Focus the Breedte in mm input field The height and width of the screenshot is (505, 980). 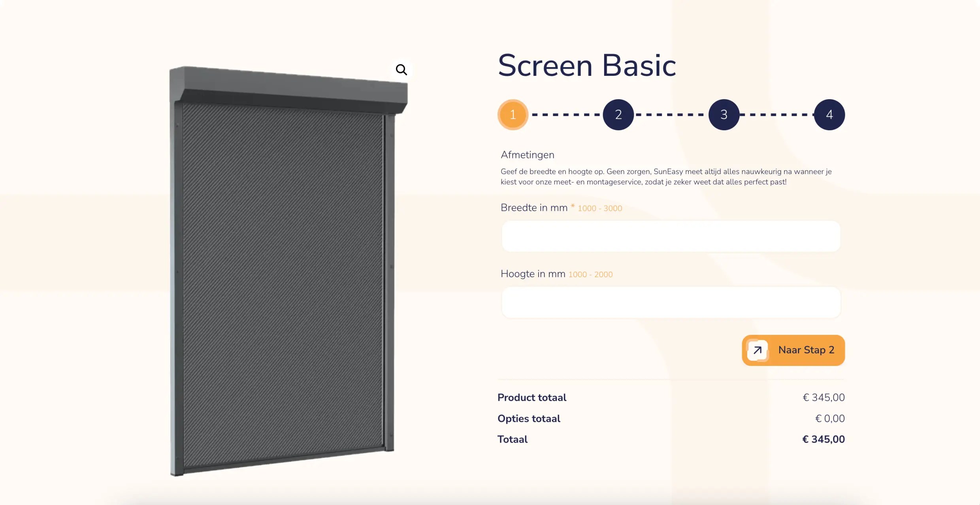pos(671,236)
